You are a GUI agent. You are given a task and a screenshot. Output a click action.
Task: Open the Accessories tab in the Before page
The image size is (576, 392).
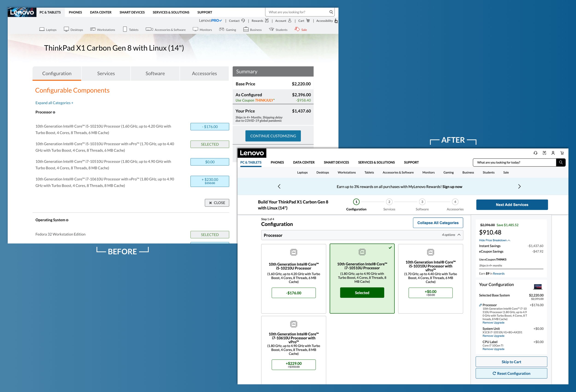pyautogui.click(x=204, y=73)
